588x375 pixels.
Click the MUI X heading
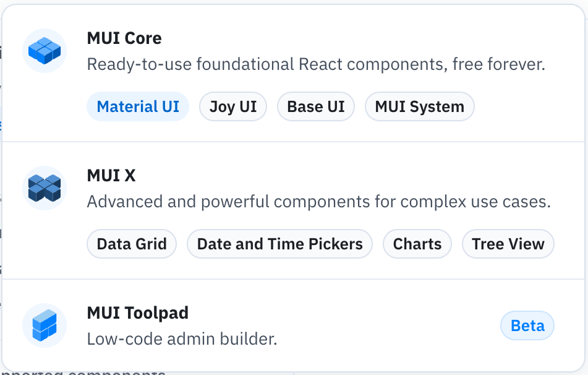(x=111, y=176)
